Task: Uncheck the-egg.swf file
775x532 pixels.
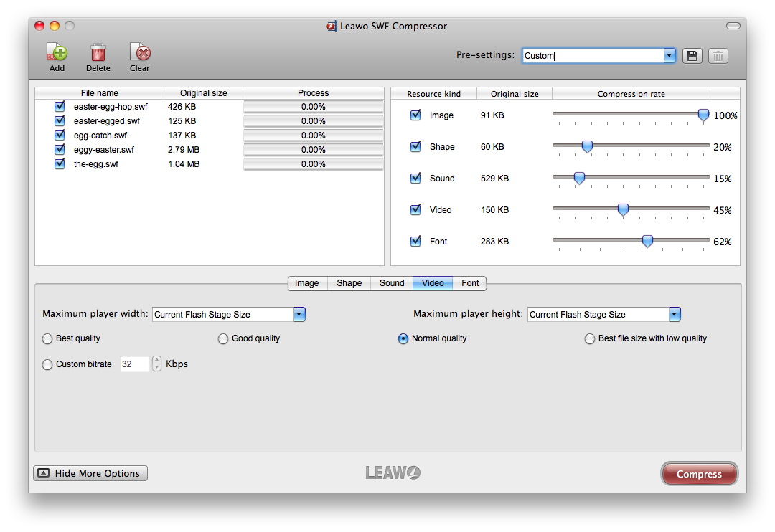Action: click(x=60, y=163)
